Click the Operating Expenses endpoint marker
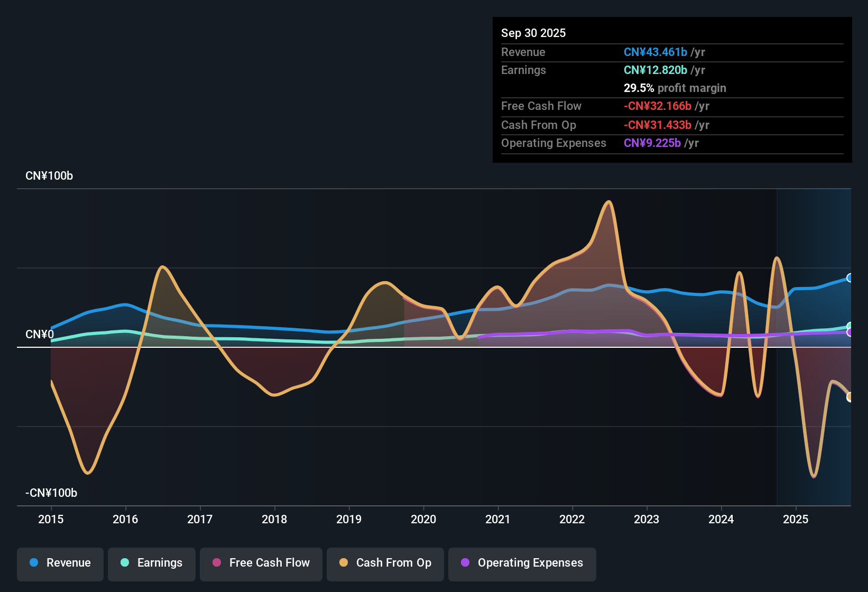This screenshot has width=868, height=592. point(851,333)
